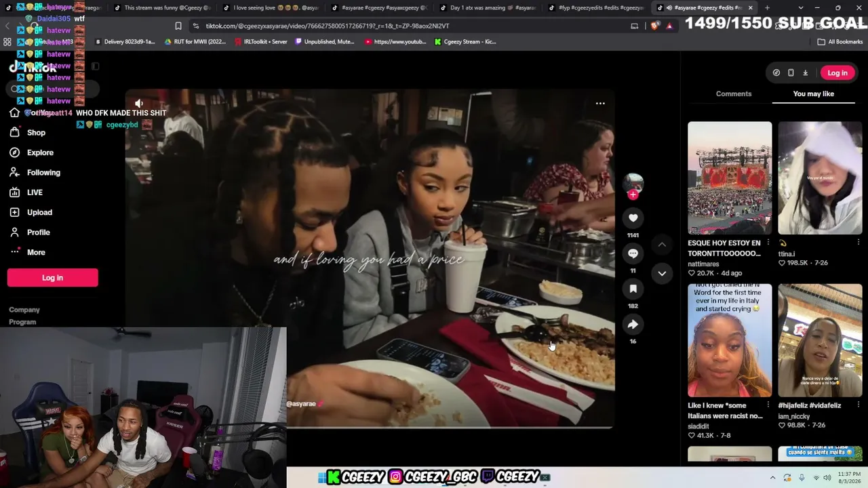
Task: Click the TikTok logo
Action: click(x=34, y=67)
